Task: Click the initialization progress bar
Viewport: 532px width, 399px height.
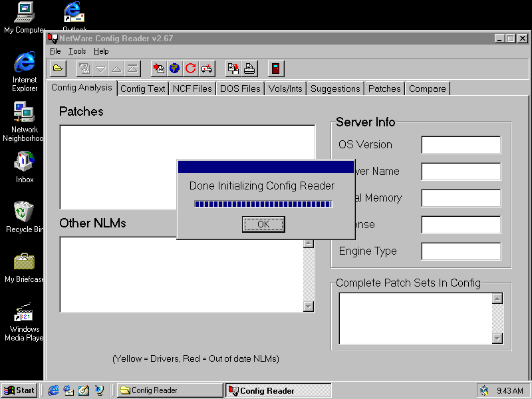Action: coord(263,204)
